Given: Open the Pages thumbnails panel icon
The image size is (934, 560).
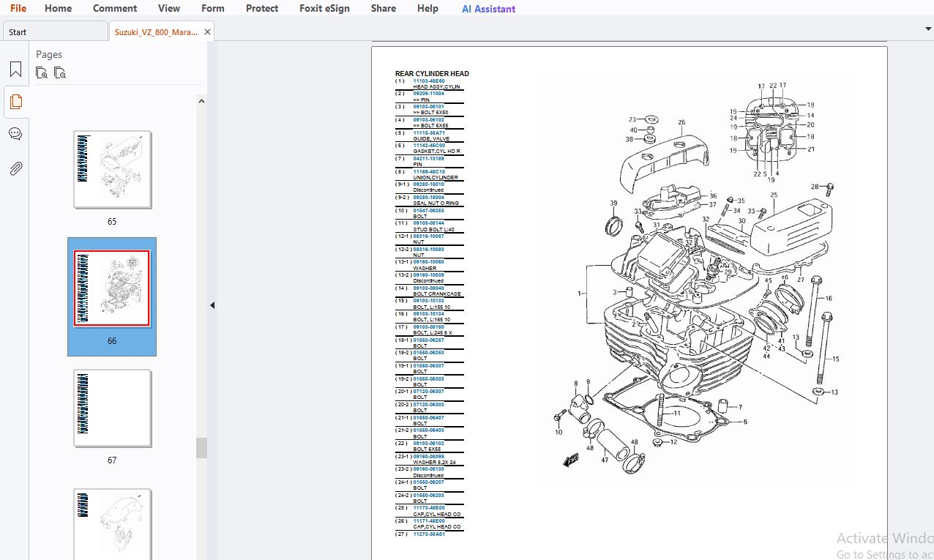Looking at the screenshot, I should [15, 102].
